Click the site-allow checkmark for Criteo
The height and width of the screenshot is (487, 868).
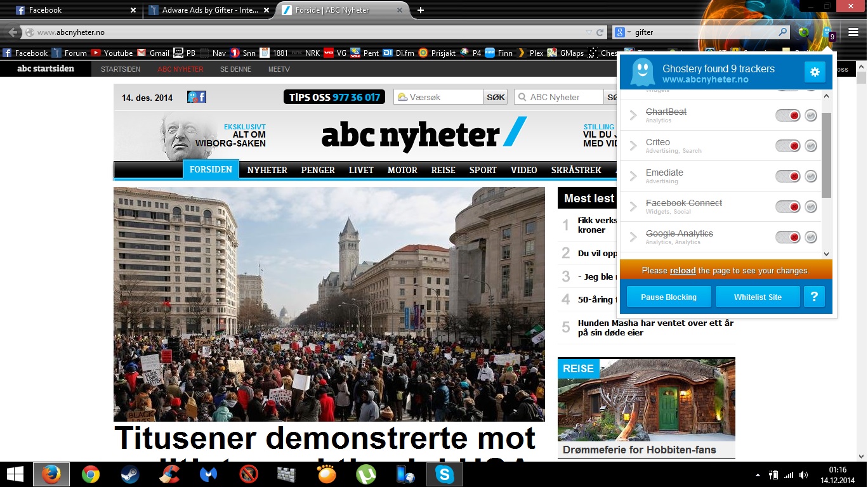click(x=811, y=146)
